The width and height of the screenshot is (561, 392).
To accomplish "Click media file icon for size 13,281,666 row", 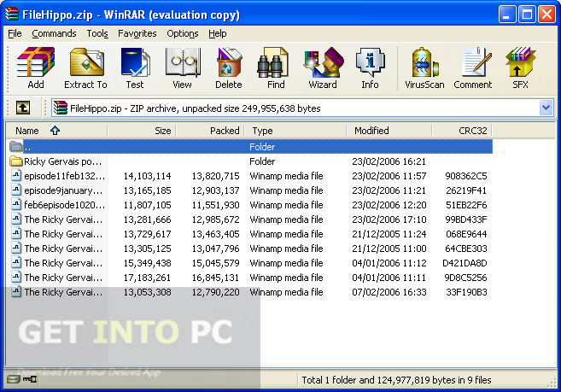I will (x=16, y=219).
